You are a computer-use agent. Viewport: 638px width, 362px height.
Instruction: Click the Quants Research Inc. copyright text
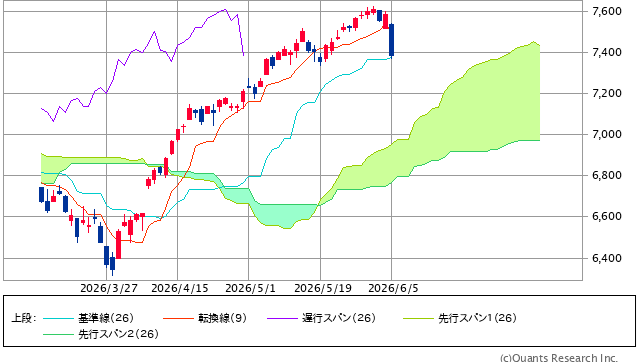559,358
